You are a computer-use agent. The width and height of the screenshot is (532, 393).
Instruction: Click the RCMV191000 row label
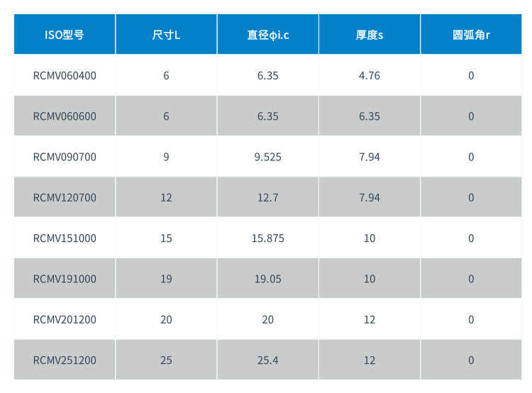click(65, 279)
